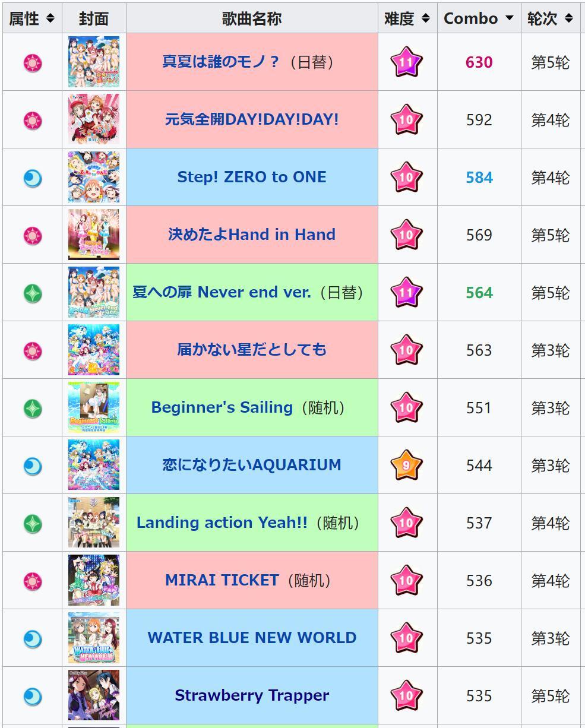
Task: Click the orange difficulty 9 star beside 恋になりたいAQUARIUM
Action: point(406,465)
